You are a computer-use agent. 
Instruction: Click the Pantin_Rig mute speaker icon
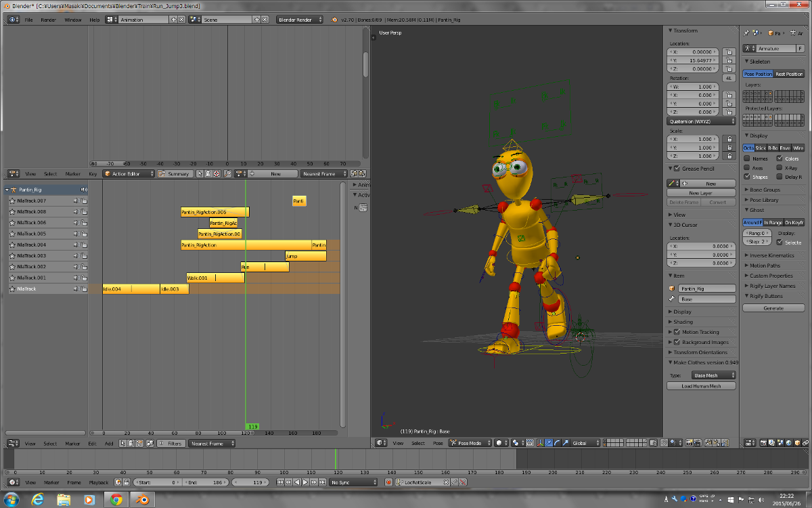[83, 190]
